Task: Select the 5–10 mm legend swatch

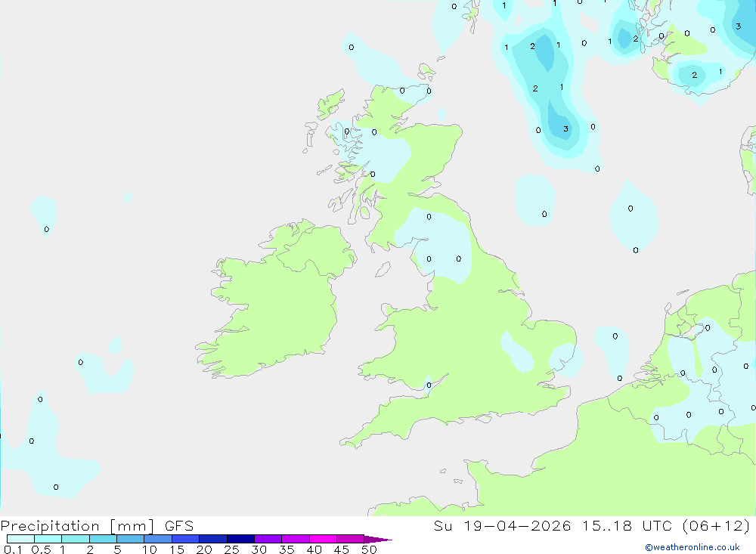Action: (130, 539)
